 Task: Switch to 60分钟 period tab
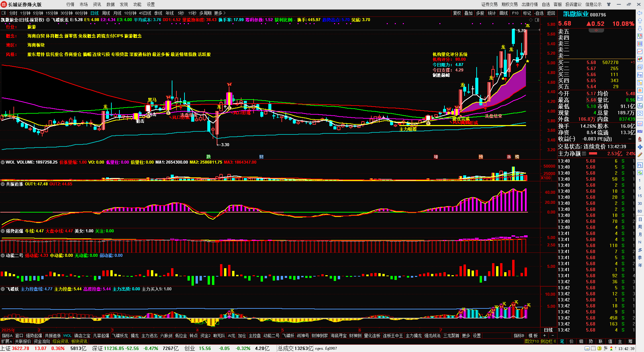[81, 13]
